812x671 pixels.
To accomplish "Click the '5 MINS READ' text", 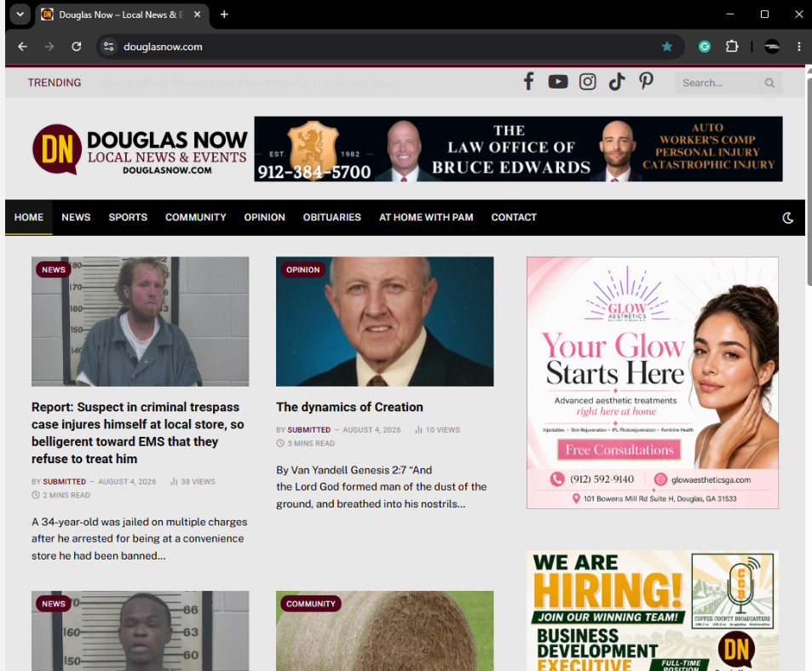I will point(306,444).
